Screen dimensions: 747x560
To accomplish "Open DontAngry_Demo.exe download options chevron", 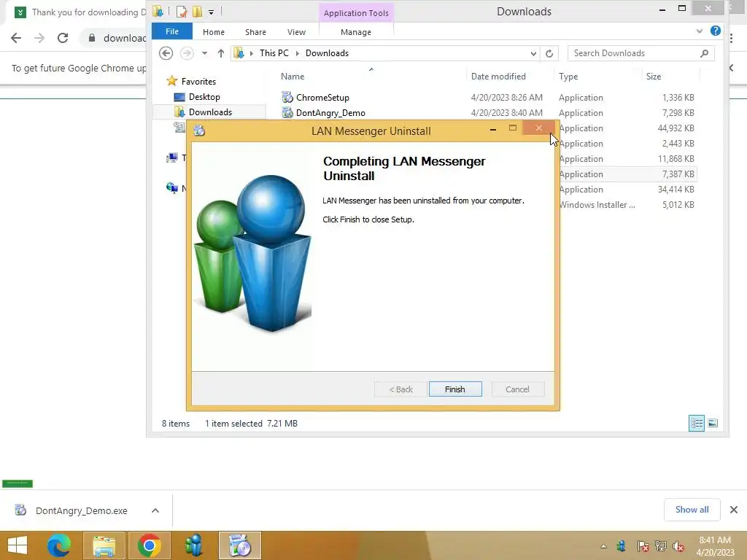I will click(155, 510).
